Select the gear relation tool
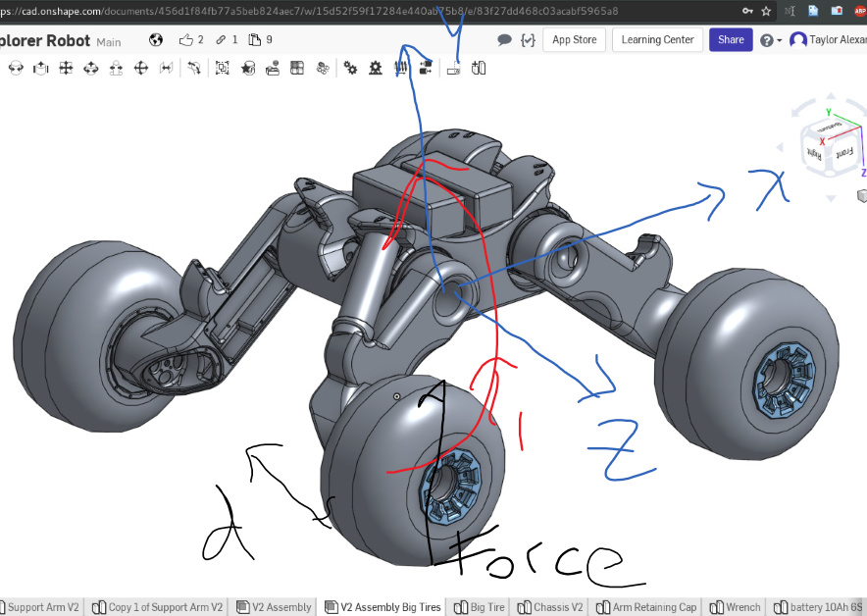 [x=350, y=69]
